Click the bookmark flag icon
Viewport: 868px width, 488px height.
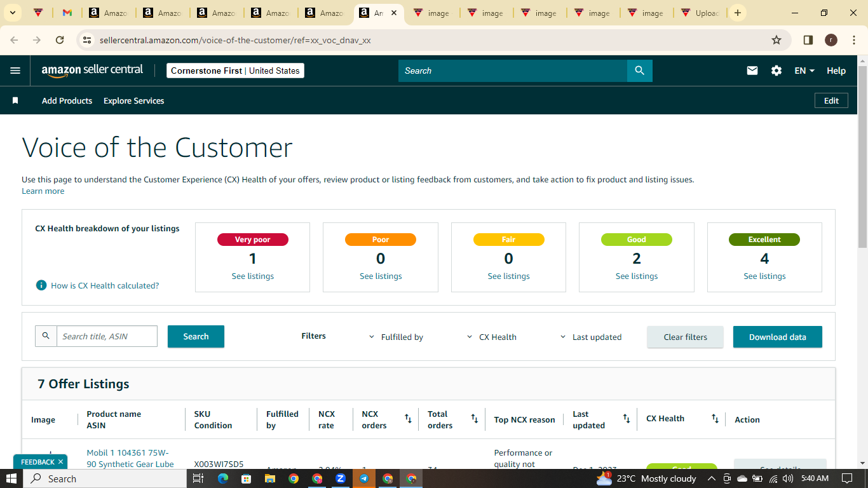[x=15, y=100]
